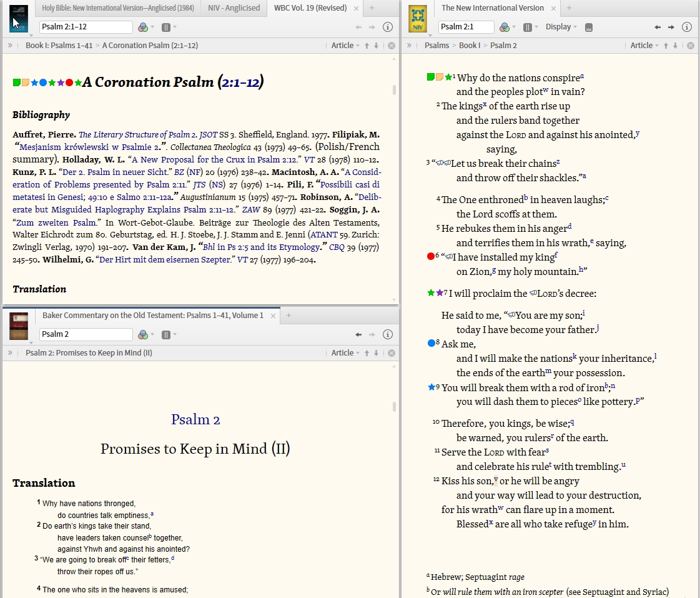Screen dimensions: 700x598
Task: Click forward arrow in the NIV panel
Action: [x=671, y=27]
